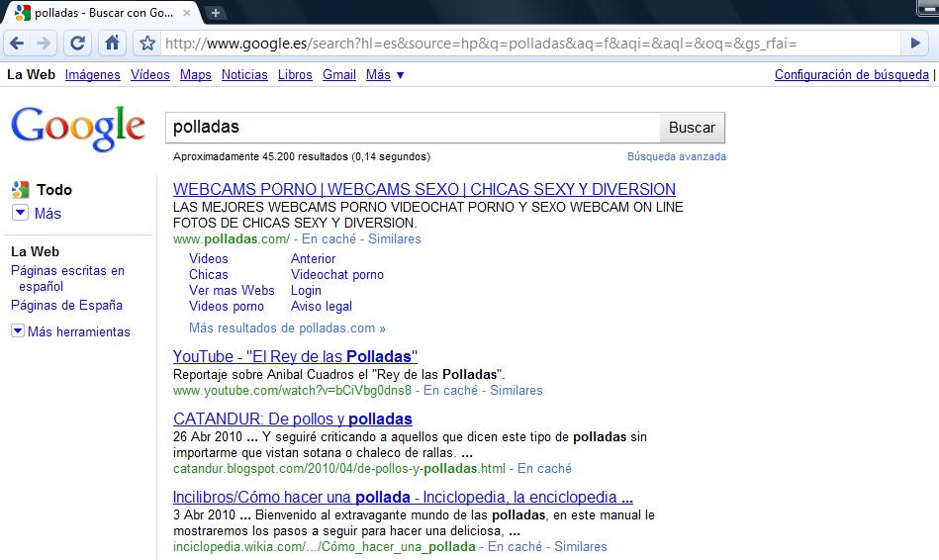Click the browser Back arrow button
This screenshot has height=560, width=939.
pyautogui.click(x=17, y=44)
